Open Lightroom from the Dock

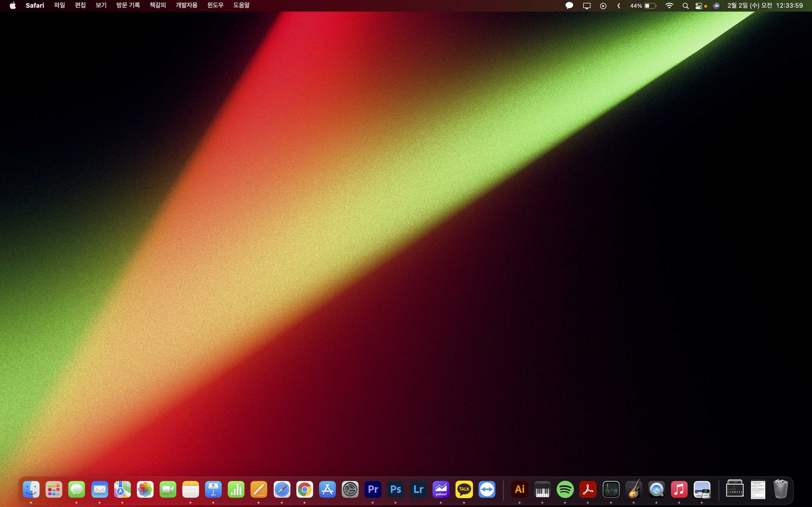point(418,490)
